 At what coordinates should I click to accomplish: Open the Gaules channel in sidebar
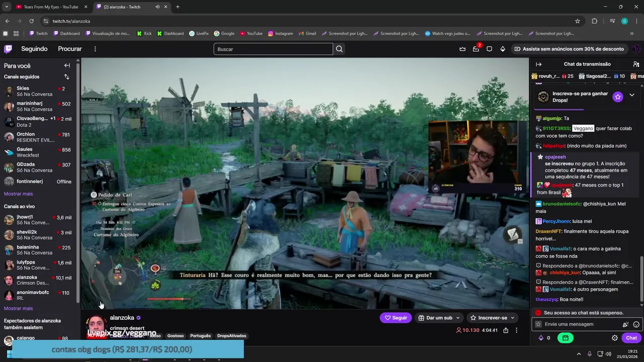[x=38, y=152]
